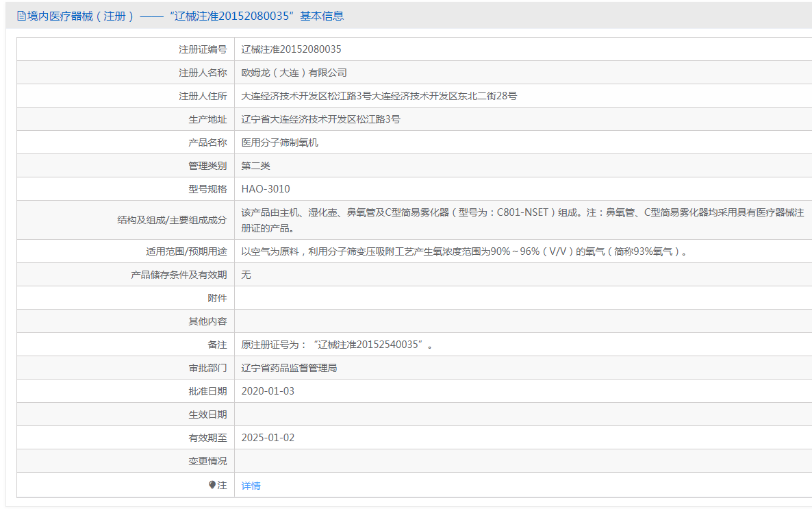Select expiry date 2025-01-02
The height and width of the screenshot is (509, 812).
click(x=268, y=438)
